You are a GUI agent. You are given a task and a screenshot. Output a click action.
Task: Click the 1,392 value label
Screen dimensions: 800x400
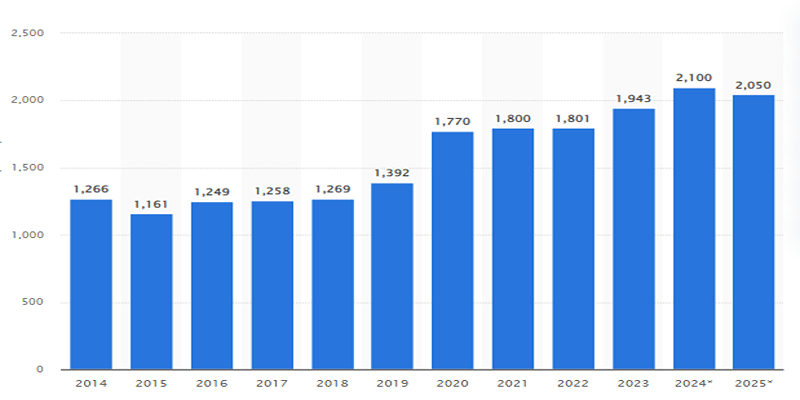click(x=392, y=173)
